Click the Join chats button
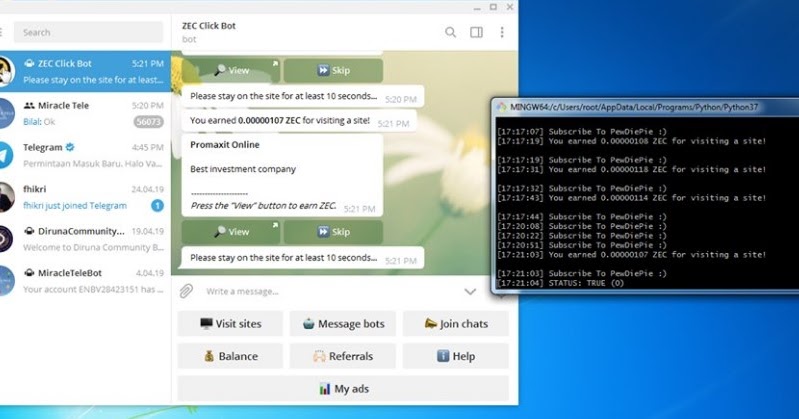799x419 pixels. [456, 324]
